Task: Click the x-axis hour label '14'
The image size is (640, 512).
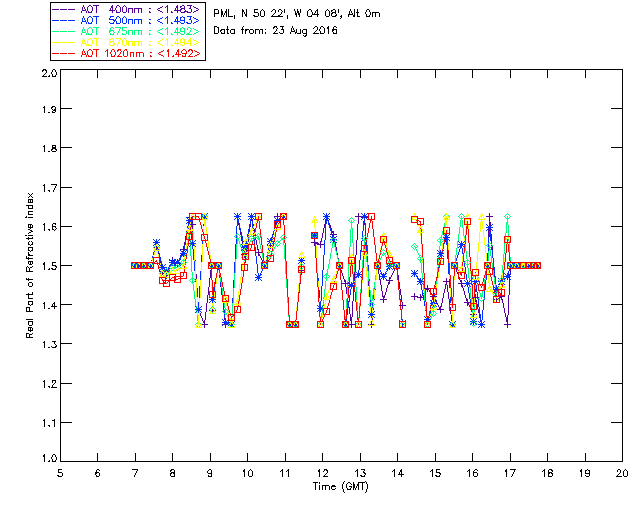Action: (398, 473)
